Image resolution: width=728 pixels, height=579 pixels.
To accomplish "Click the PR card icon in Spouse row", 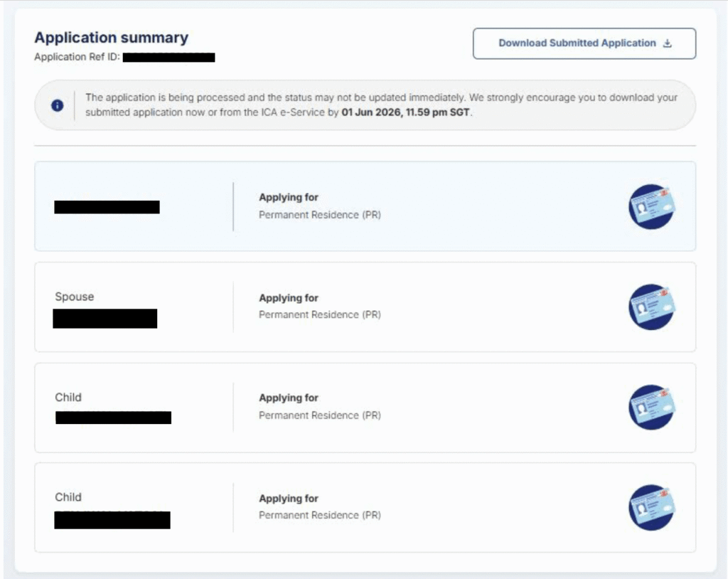I will tap(652, 307).
